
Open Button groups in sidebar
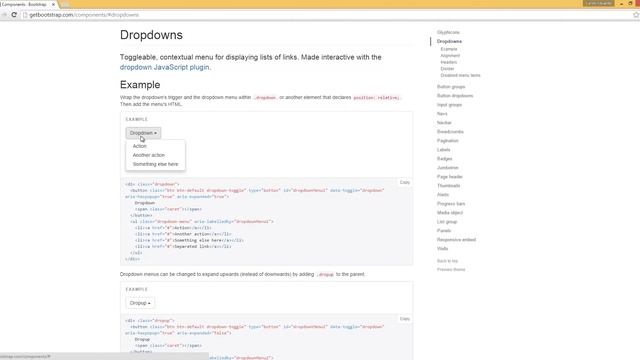tap(451, 87)
